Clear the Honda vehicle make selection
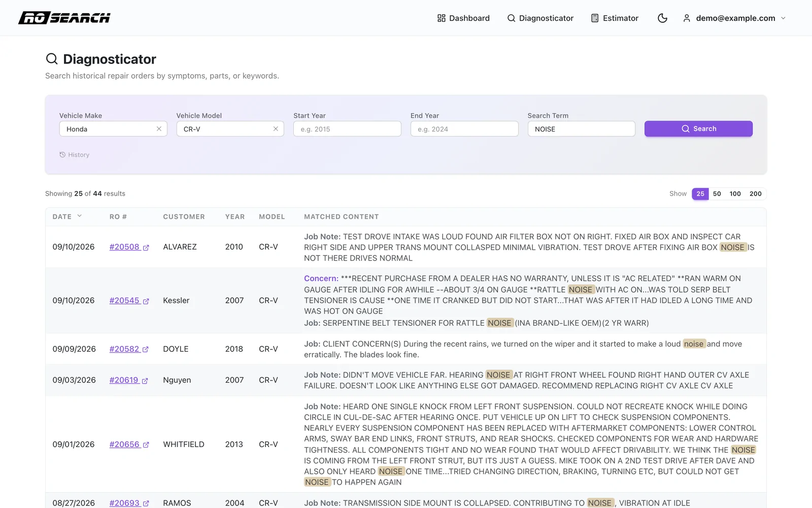The width and height of the screenshot is (812, 508). click(x=159, y=129)
